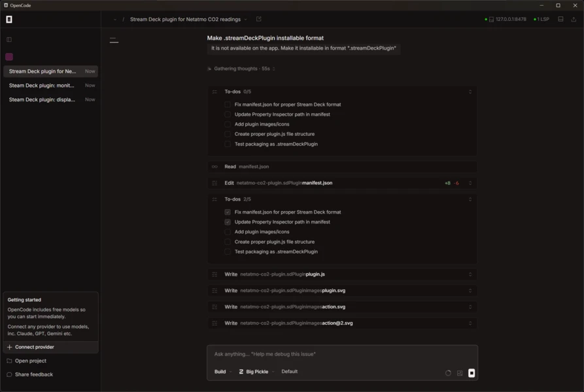
Task: Select the purple project square in sidebar
Action: pos(9,57)
